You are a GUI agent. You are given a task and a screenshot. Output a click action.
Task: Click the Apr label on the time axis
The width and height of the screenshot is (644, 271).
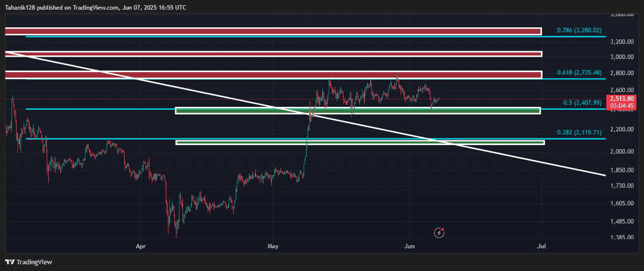click(x=141, y=247)
